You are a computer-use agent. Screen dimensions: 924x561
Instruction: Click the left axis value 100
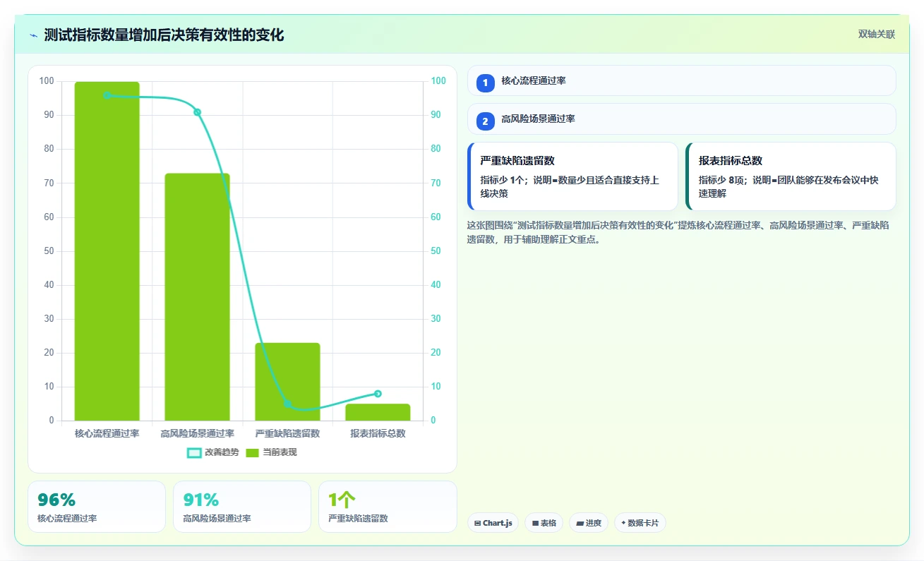[x=47, y=81]
